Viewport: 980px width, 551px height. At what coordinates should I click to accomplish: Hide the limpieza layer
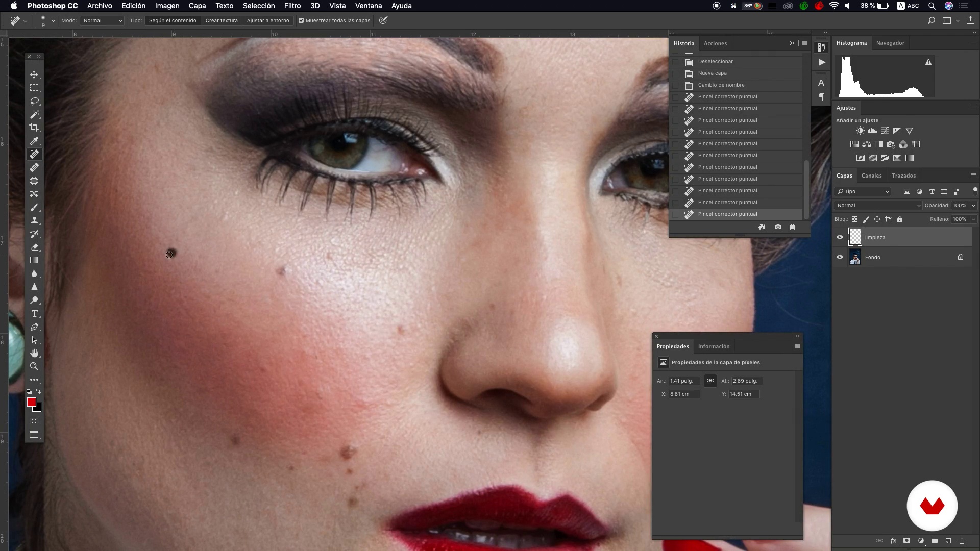click(x=840, y=237)
